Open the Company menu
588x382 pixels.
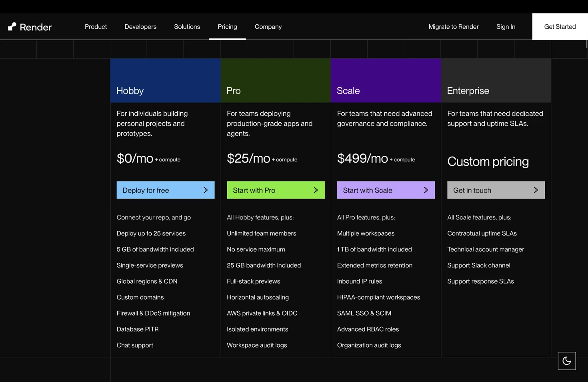coord(268,27)
